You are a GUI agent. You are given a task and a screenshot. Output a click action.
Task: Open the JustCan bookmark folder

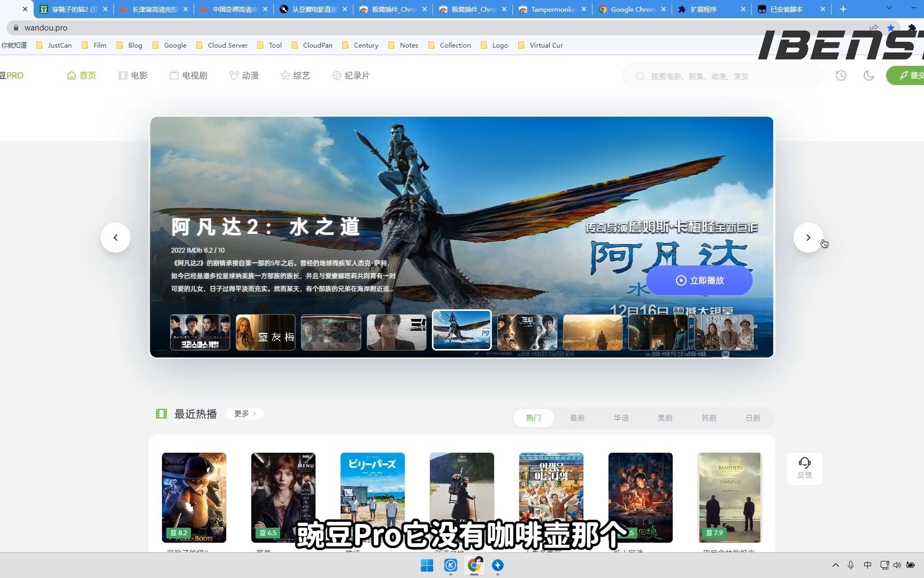coord(54,45)
